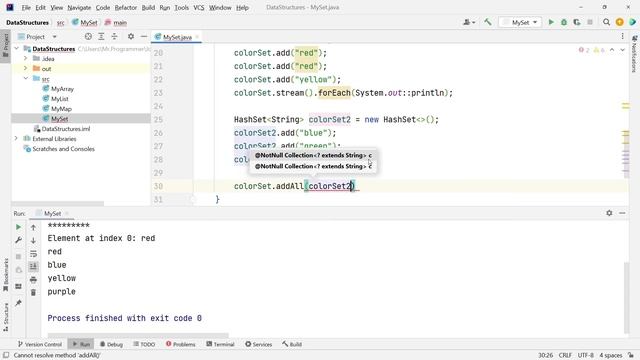Open the user account icon menu
The image size is (640, 360).
(469, 22)
